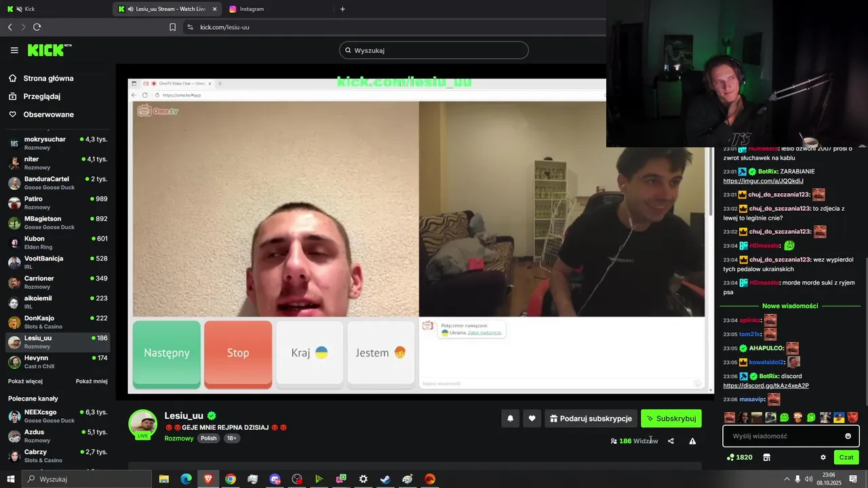Open Carrioner channel in sidebar
The height and width of the screenshot is (488, 868).
pos(58,282)
